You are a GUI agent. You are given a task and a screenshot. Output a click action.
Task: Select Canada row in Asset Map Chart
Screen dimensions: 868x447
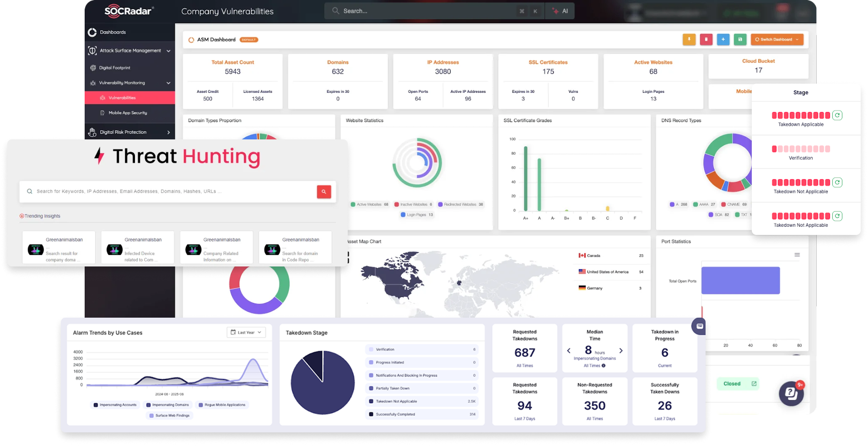[x=611, y=256]
